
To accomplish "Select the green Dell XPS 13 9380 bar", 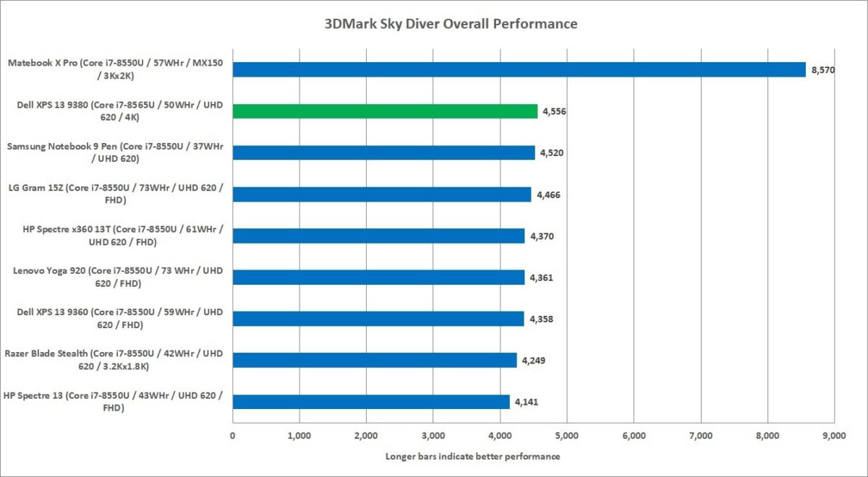I will coord(385,111).
